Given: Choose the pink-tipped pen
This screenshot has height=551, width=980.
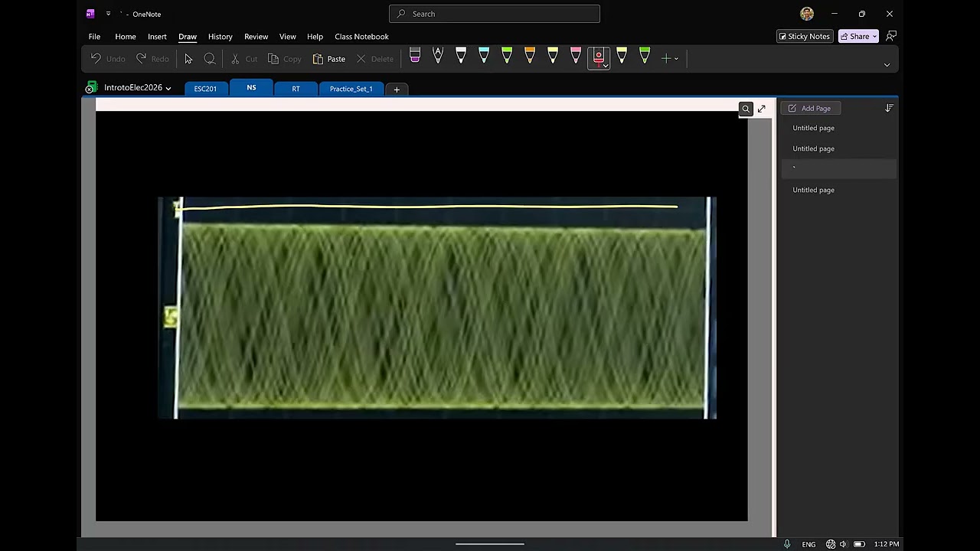Looking at the screenshot, I should click(x=576, y=55).
